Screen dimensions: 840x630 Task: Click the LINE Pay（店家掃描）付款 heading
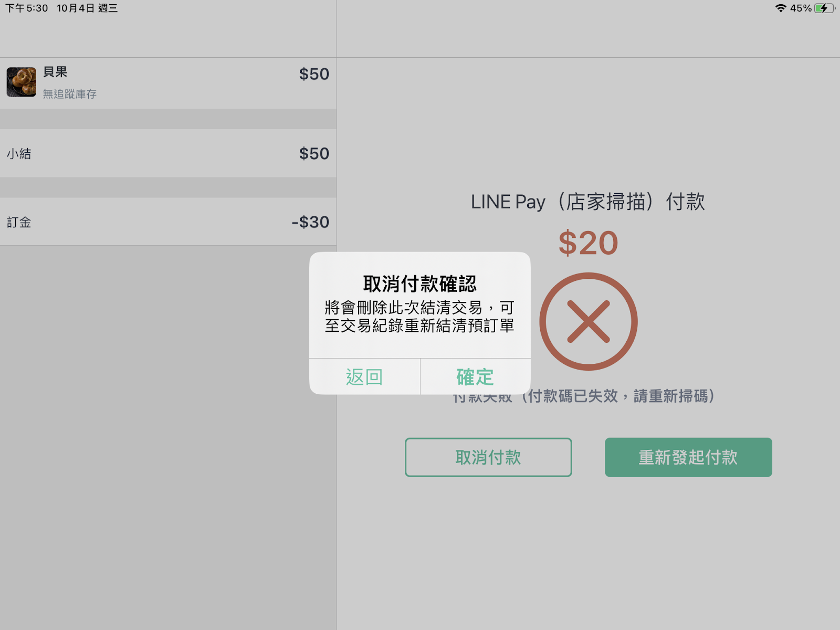[x=588, y=202]
